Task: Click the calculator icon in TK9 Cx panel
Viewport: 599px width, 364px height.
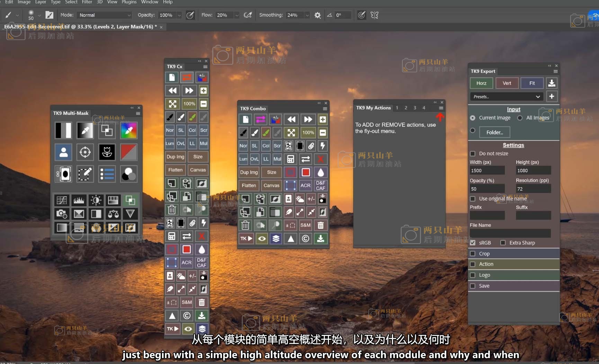Action: [171, 236]
